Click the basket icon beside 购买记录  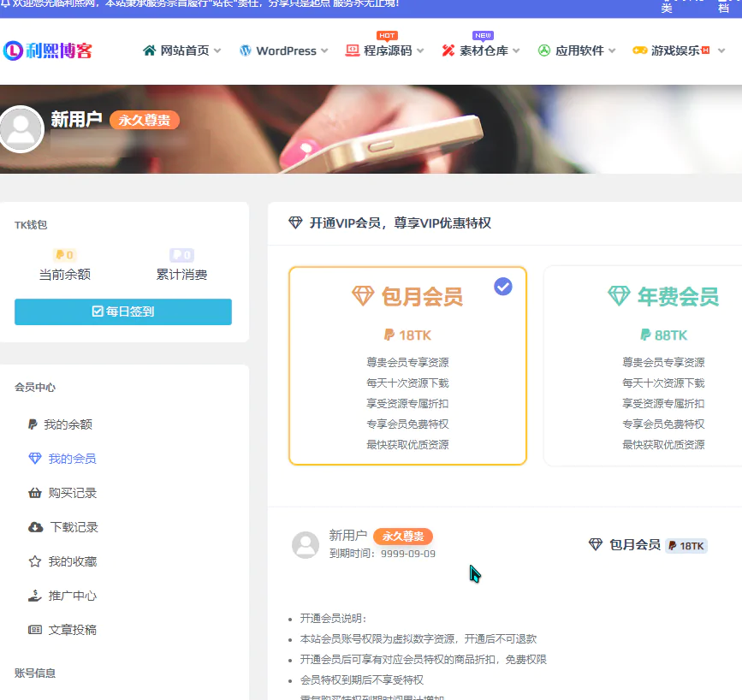point(34,493)
